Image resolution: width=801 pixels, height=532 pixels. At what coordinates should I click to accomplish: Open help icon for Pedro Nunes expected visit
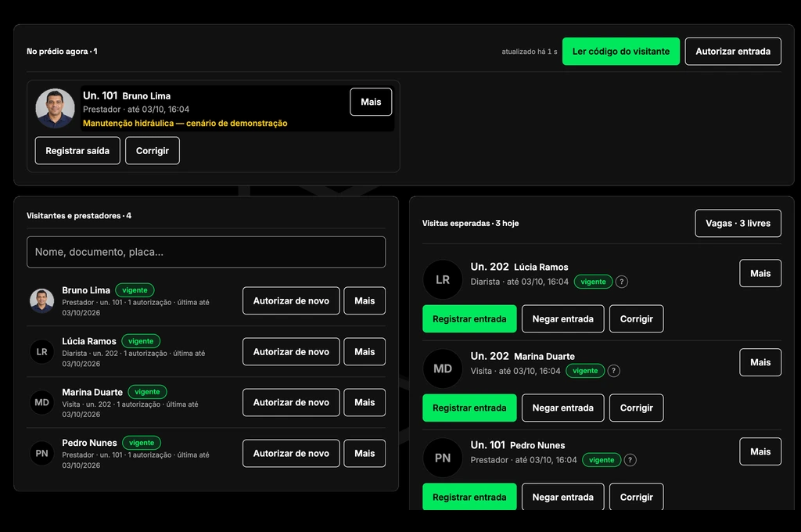pos(630,460)
